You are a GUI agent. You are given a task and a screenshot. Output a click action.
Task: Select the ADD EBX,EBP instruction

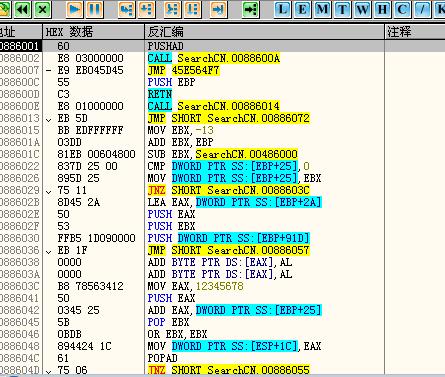[180, 142]
